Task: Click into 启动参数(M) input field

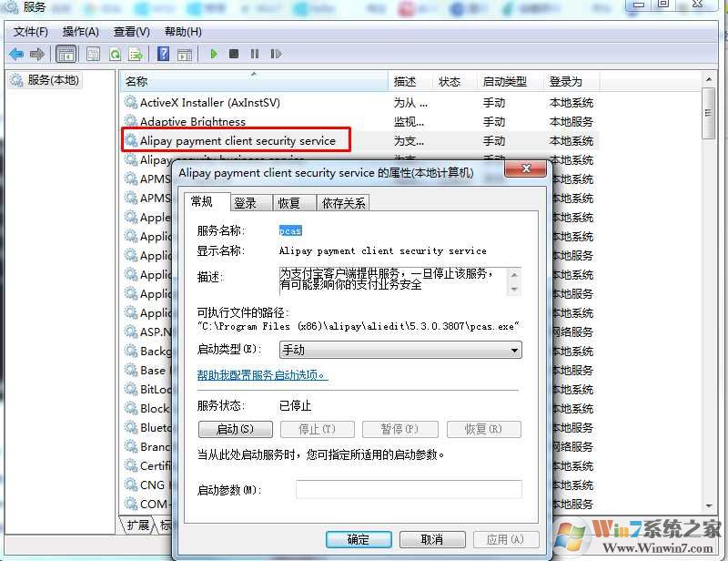Action: click(409, 489)
